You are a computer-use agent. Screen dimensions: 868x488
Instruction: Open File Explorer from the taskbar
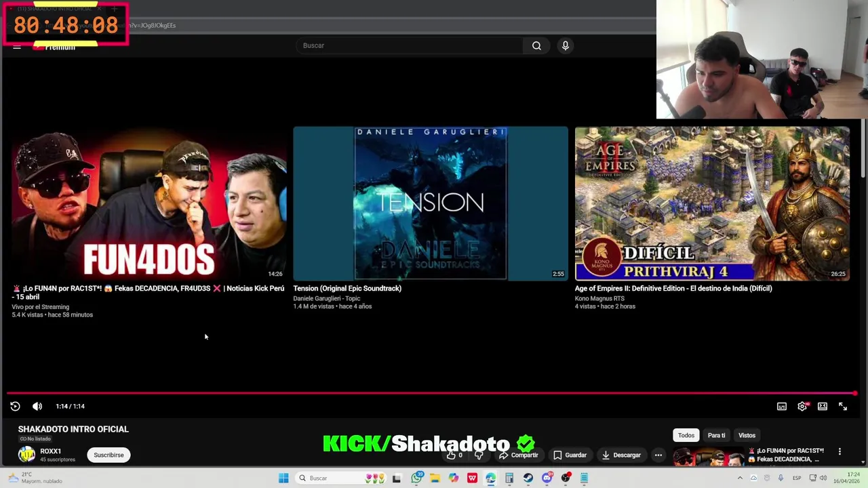click(x=435, y=478)
